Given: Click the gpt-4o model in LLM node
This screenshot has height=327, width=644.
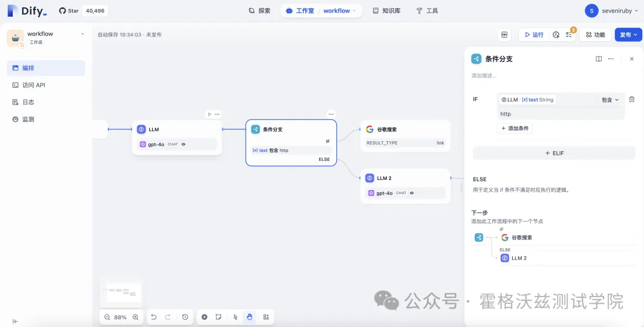Looking at the screenshot, I should [177, 144].
